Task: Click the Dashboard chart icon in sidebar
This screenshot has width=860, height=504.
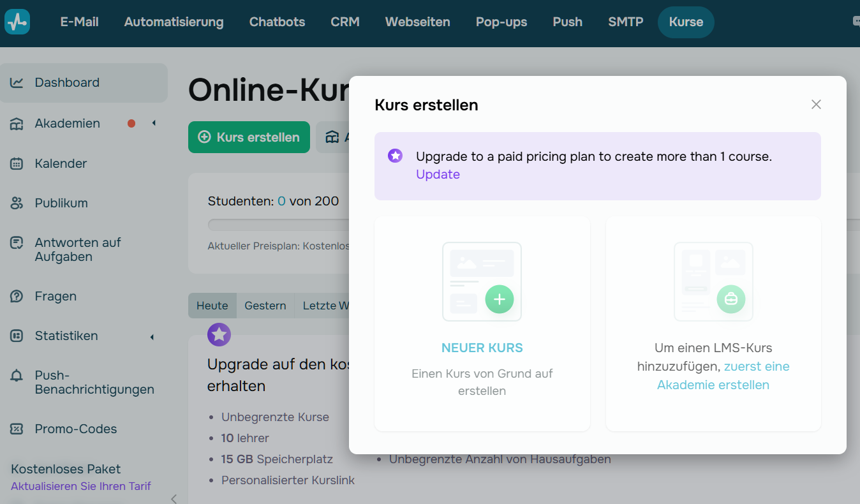Action: pyautogui.click(x=17, y=83)
